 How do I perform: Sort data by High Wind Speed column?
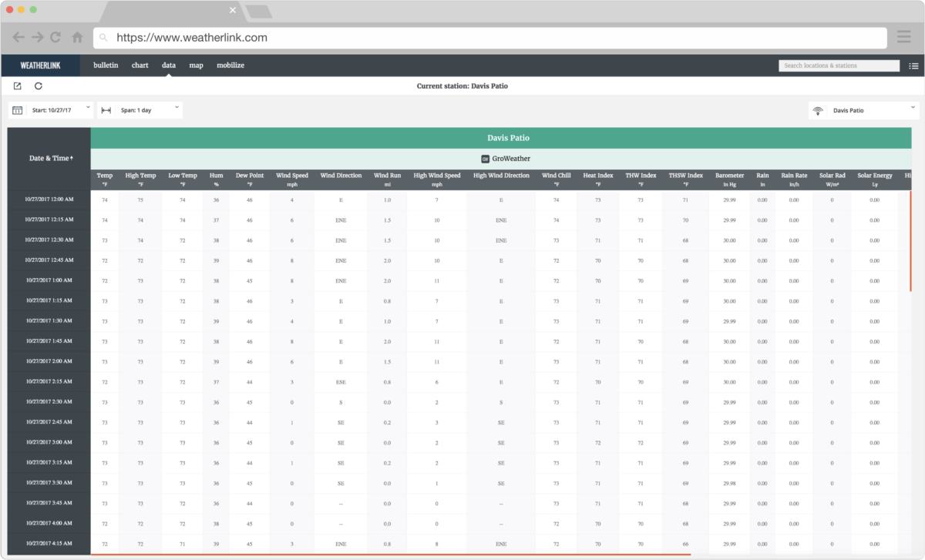tap(437, 176)
